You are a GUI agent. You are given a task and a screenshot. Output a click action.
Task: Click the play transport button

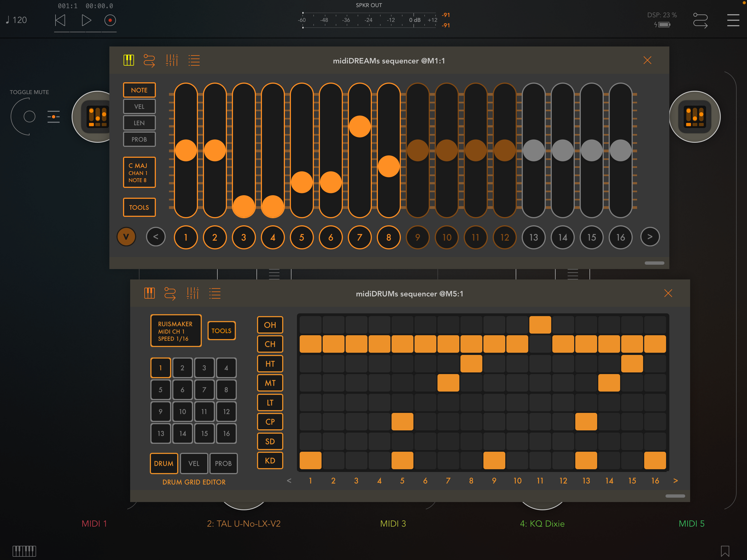pyautogui.click(x=86, y=20)
